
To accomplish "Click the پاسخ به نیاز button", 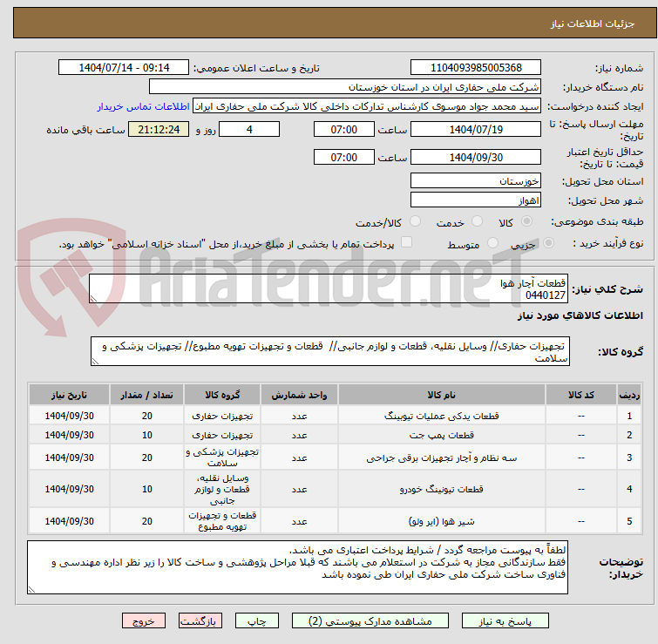I will tap(505, 621).
